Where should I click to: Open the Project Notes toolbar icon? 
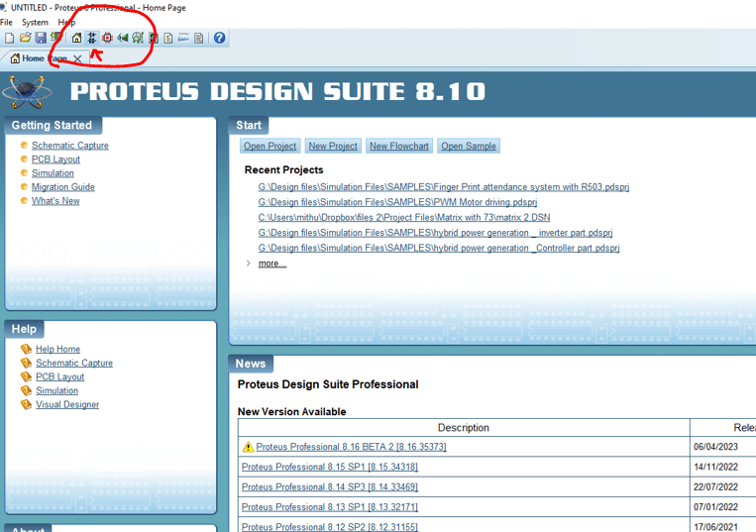click(198, 38)
